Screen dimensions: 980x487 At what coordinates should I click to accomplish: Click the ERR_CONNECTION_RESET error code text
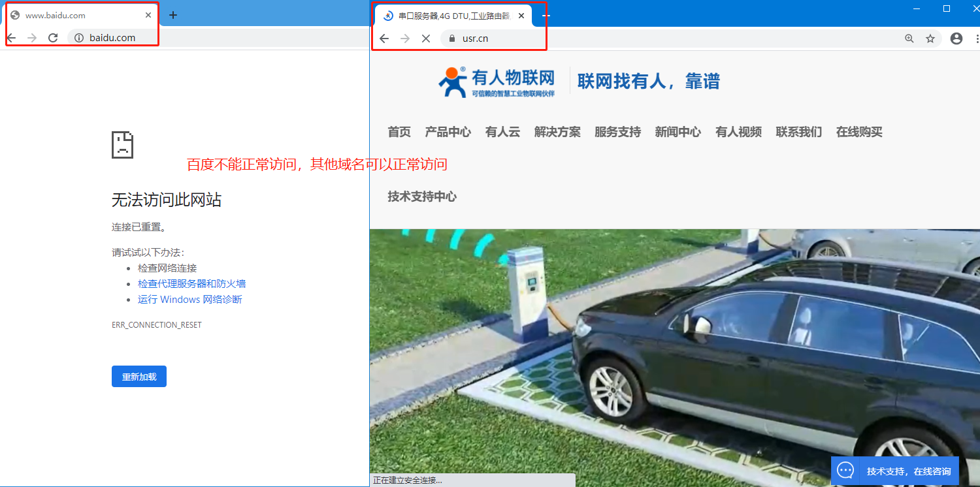pyautogui.click(x=157, y=325)
